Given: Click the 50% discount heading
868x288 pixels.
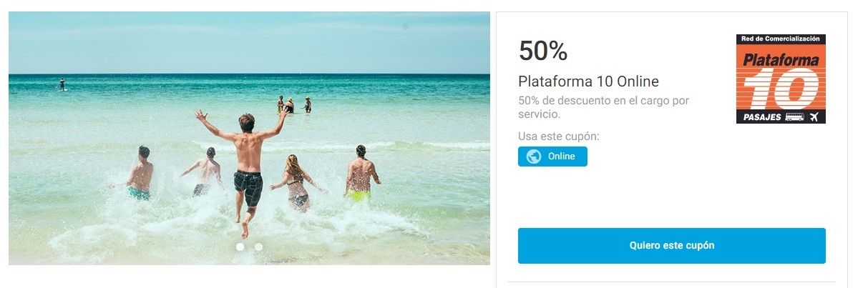Looking at the screenshot, I should click(542, 51).
